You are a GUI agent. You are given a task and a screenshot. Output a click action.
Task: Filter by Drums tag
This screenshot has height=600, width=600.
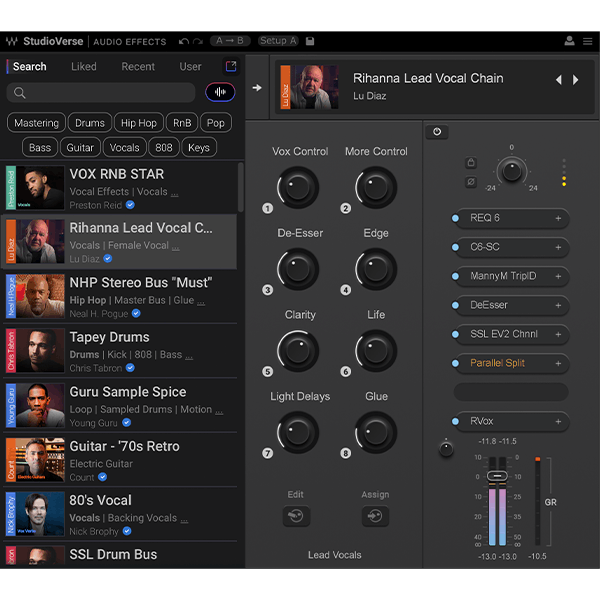[x=90, y=123]
